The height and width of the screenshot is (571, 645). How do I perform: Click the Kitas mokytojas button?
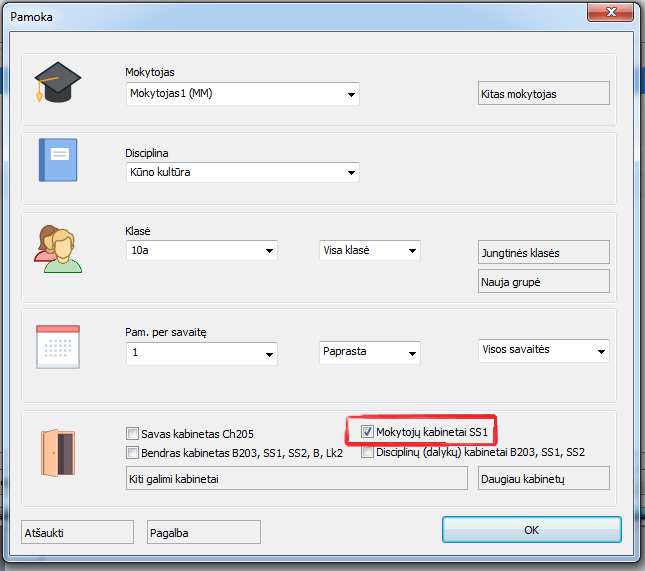pyautogui.click(x=544, y=94)
